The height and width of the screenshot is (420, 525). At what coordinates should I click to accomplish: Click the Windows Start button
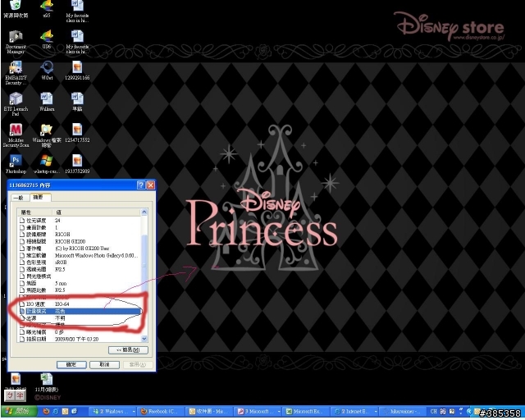coord(19,411)
